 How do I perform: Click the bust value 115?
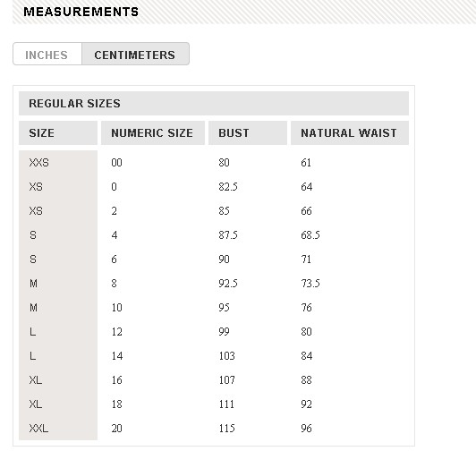pyautogui.click(x=226, y=429)
